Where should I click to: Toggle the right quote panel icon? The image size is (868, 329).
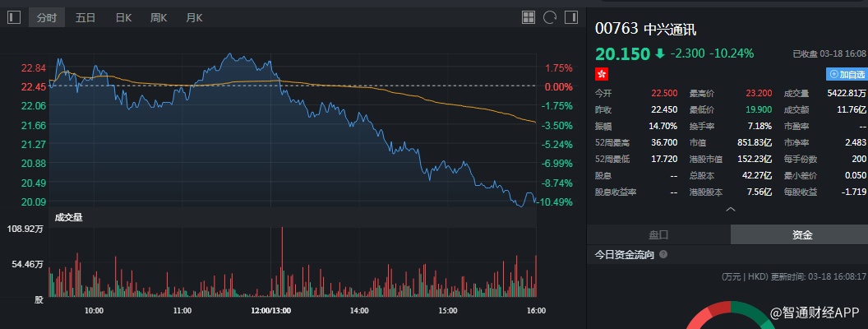[570, 17]
